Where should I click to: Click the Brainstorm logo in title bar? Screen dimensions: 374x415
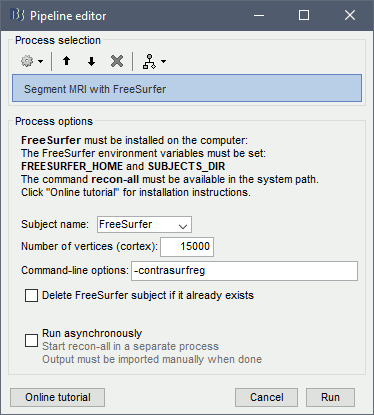point(17,15)
